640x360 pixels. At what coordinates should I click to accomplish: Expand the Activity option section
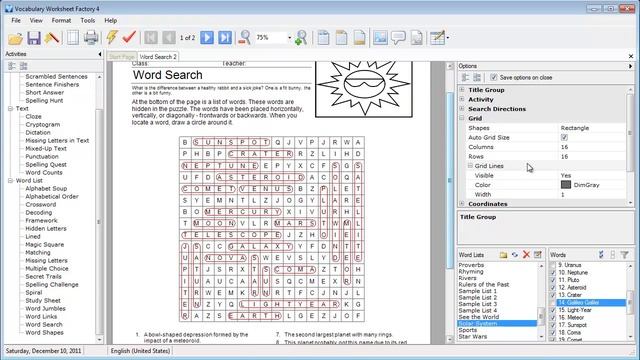(x=462, y=99)
